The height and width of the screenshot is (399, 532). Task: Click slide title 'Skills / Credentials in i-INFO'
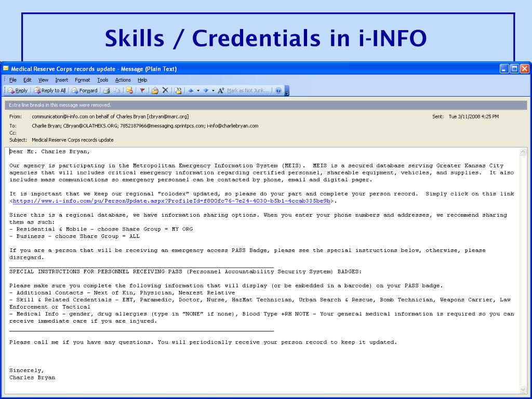[x=265, y=38]
